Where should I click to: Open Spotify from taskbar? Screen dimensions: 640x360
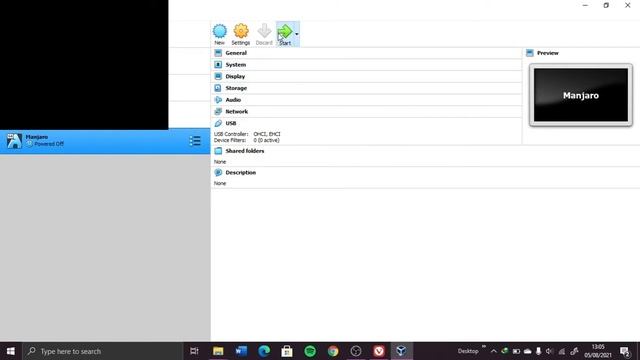click(x=310, y=351)
